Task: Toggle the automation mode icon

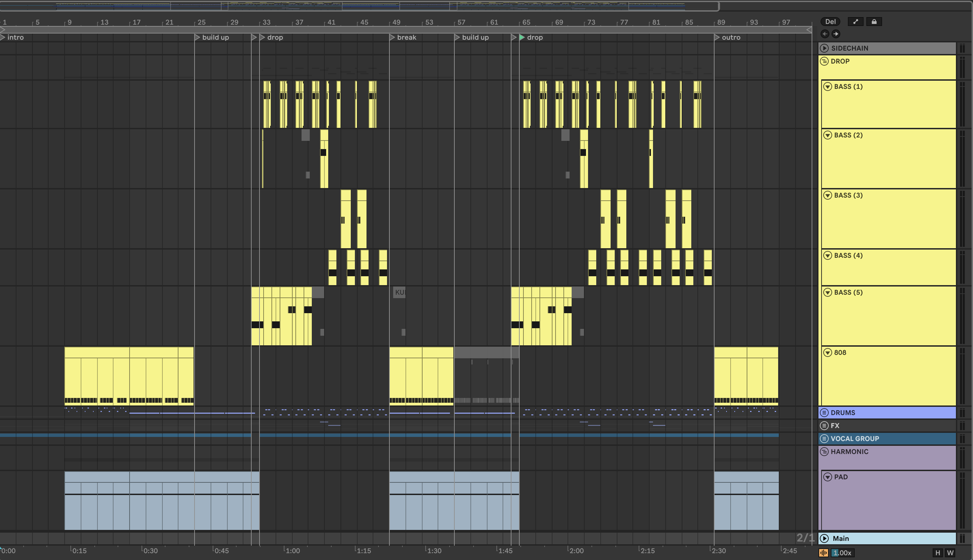Action: [x=855, y=22]
